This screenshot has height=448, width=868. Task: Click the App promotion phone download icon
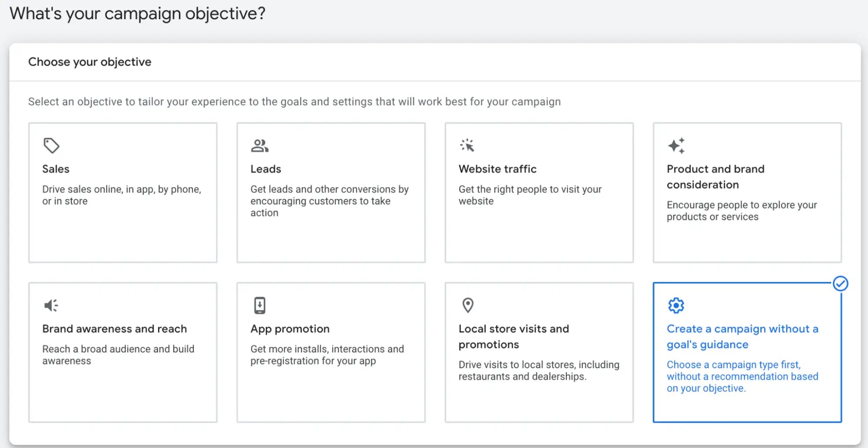(x=260, y=305)
